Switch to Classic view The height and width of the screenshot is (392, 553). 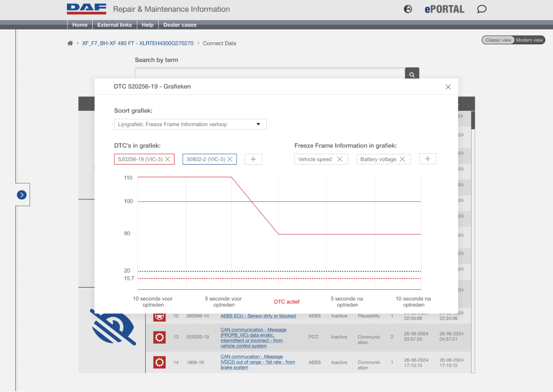click(x=498, y=40)
